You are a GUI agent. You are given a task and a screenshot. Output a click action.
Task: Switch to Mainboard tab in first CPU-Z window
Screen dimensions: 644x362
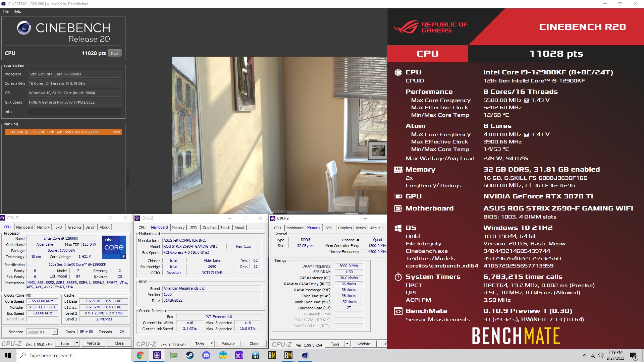coord(24,227)
